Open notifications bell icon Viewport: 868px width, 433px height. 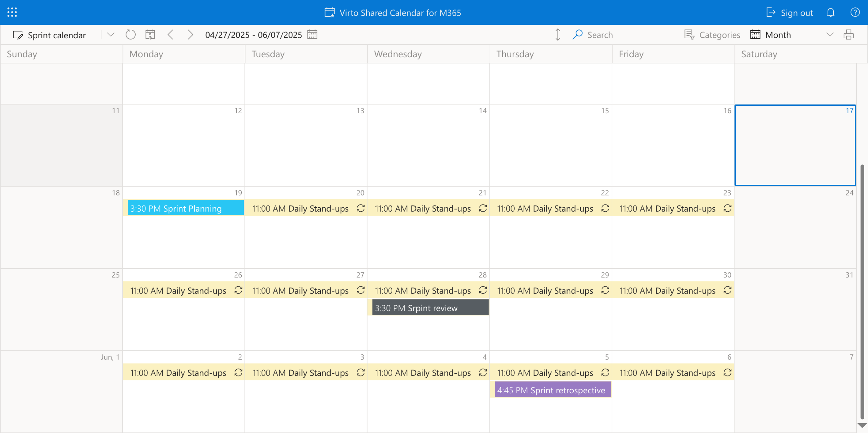[830, 13]
